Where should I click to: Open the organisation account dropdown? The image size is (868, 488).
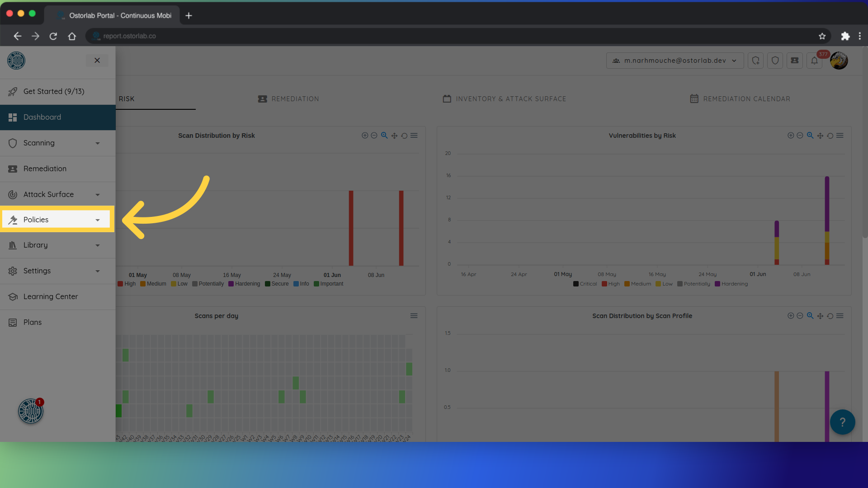pyautogui.click(x=675, y=61)
